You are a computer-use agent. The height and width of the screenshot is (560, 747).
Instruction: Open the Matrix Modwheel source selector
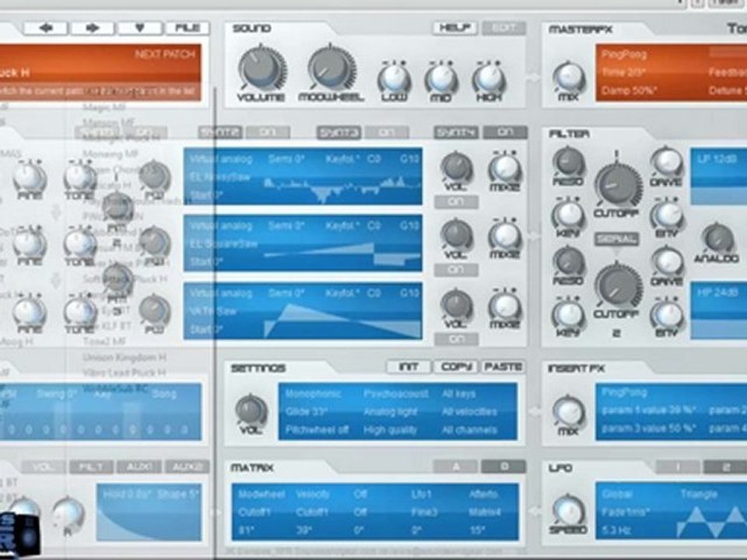[261, 495]
